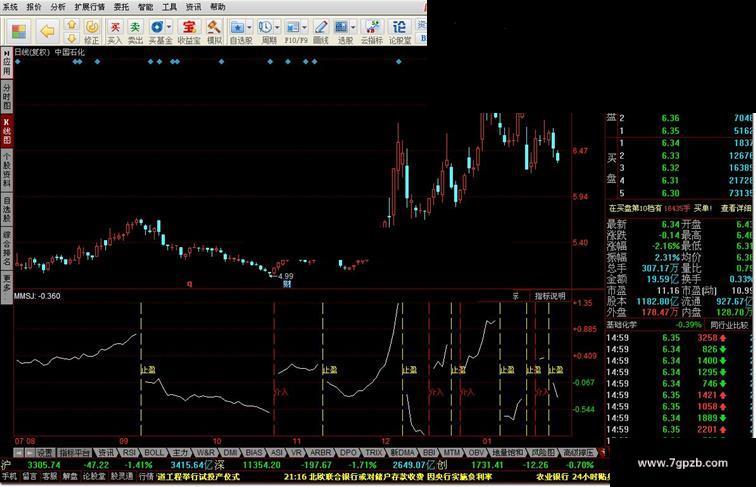The width and height of the screenshot is (756, 487).
Task: Open the 帮助 menu
Action: pos(217,7)
